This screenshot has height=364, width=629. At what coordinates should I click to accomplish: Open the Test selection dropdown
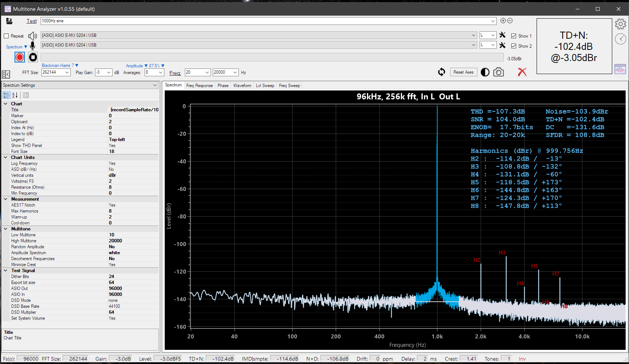(x=493, y=21)
